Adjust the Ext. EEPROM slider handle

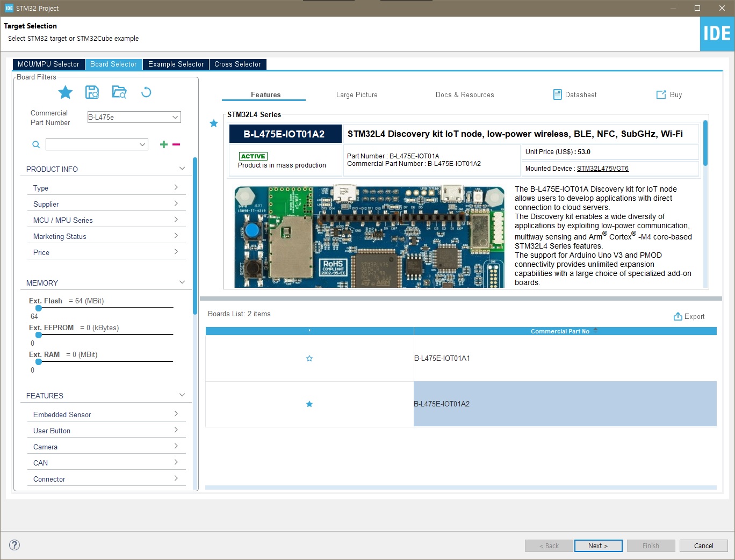pyautogui.click(x=39, y=334)
